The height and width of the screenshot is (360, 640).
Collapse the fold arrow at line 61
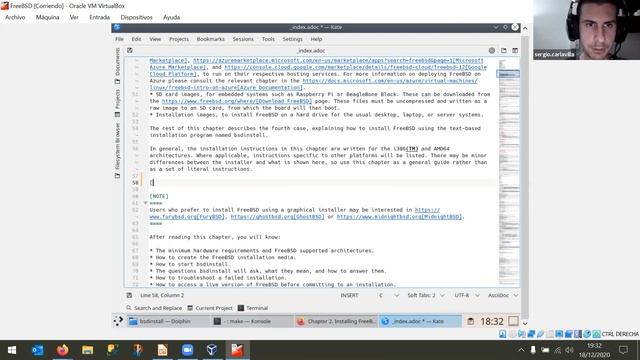[145, 203]
